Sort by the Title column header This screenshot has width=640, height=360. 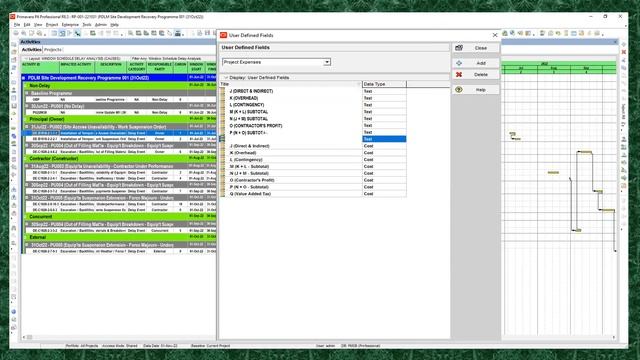pyautogui.click(x=290, y=84)
